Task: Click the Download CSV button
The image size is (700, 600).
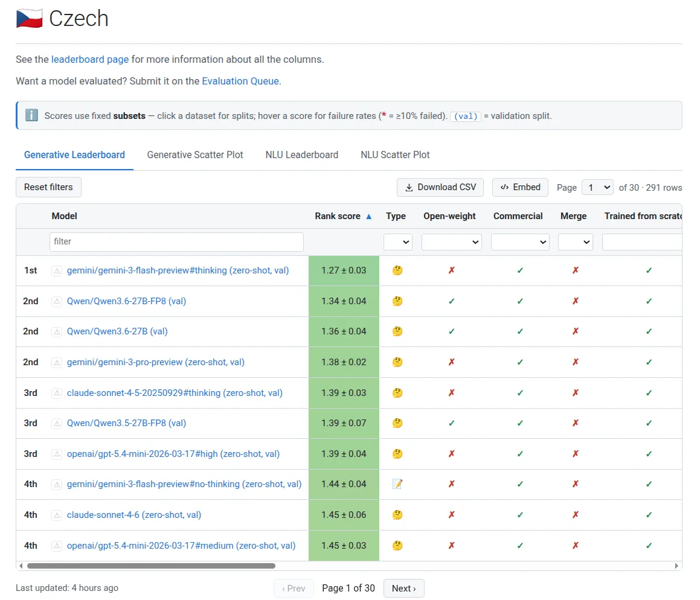Action: click(440, 187)
